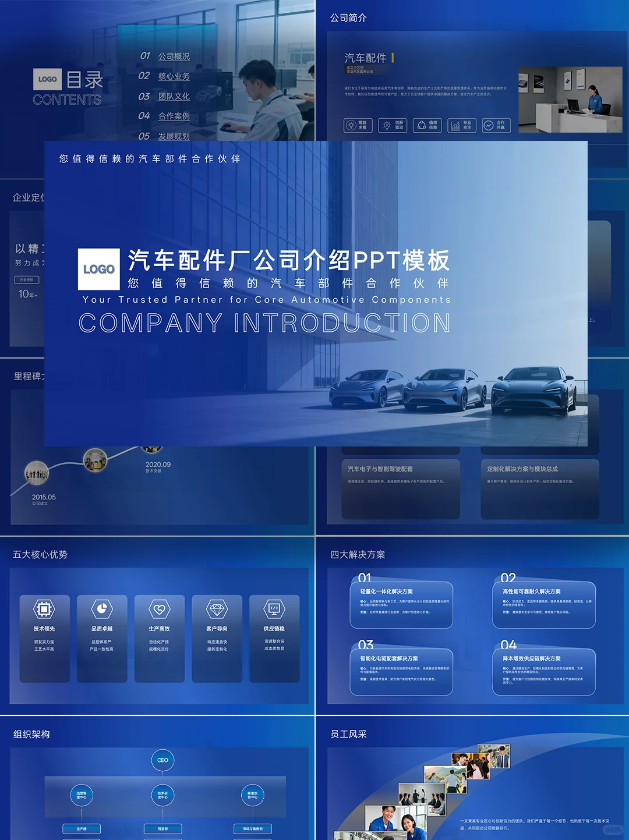Open the 公司概况 contents entry
The height and width of the screenshot is (840, 629).
point(175,57)
